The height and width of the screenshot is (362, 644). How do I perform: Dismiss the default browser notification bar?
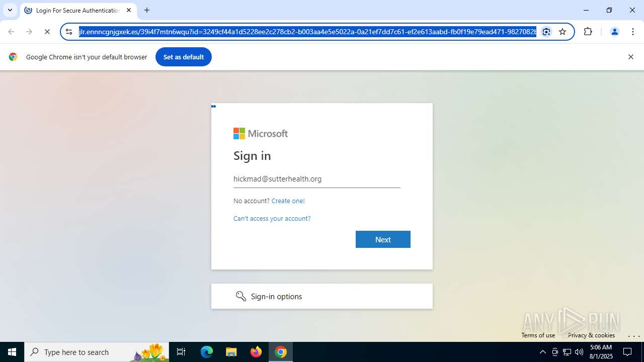point(630,57)
